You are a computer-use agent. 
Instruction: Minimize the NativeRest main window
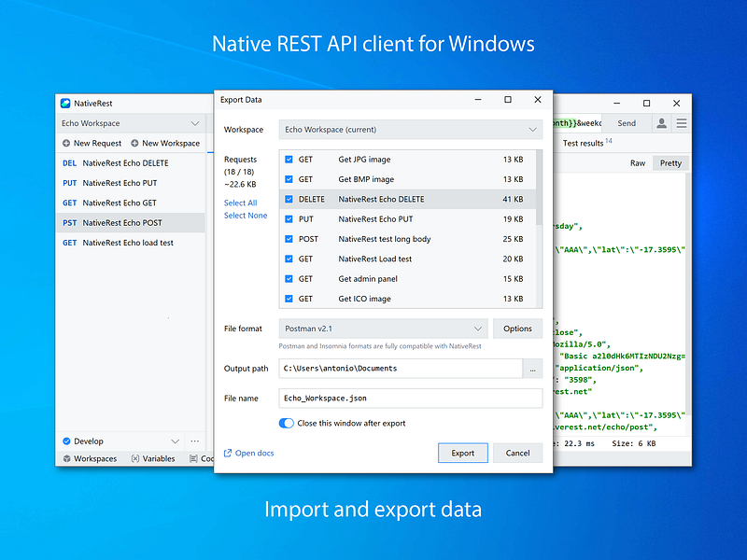616,104
